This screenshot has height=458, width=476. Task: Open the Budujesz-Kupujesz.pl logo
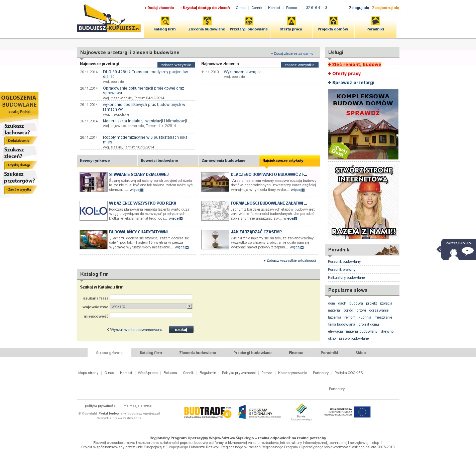[x=109, y=18]
